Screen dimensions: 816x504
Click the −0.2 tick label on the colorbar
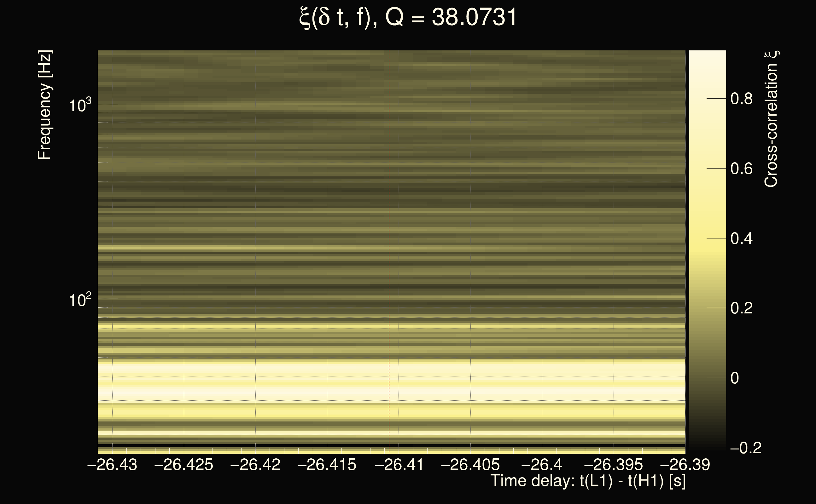pos(746,448)
